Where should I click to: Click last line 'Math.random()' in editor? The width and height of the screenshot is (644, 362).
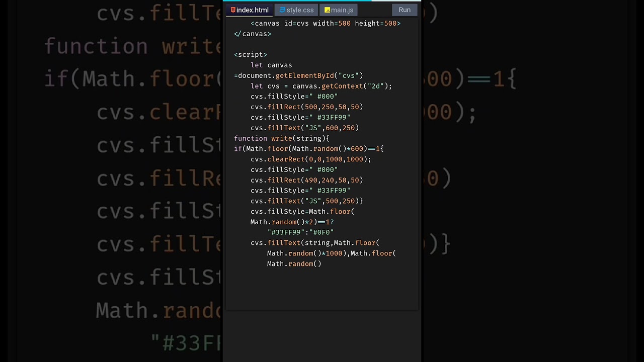coord(294,264)
